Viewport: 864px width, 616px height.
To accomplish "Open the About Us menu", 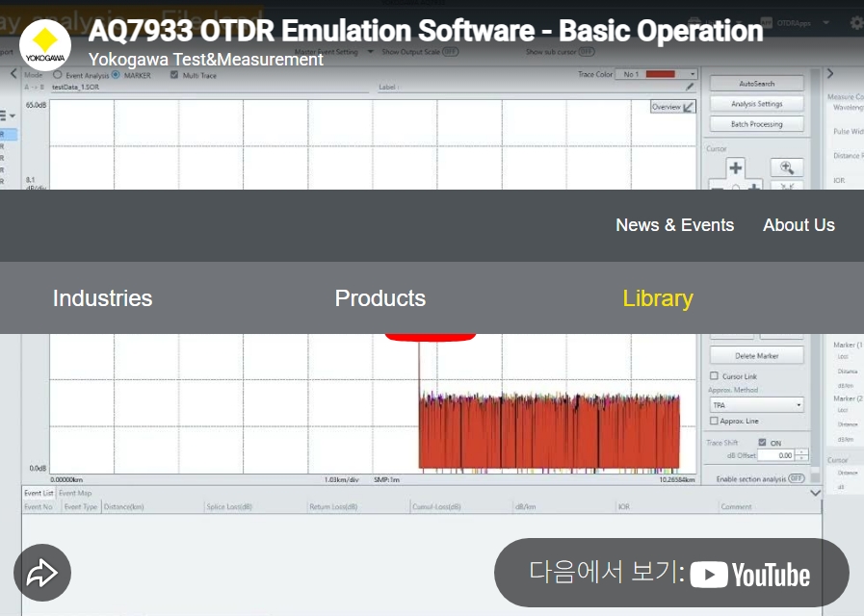I will 799,225.
